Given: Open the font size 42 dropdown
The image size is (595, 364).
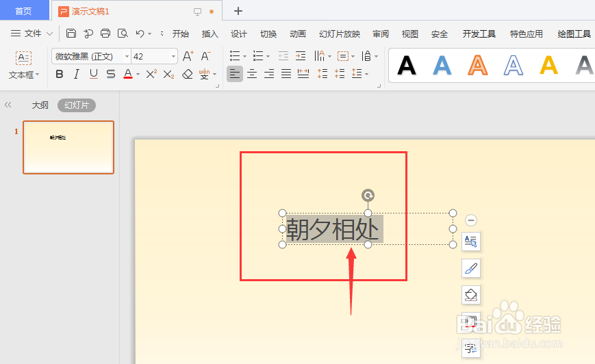Looking at the screenshot, I should click(x=173, y=57).
